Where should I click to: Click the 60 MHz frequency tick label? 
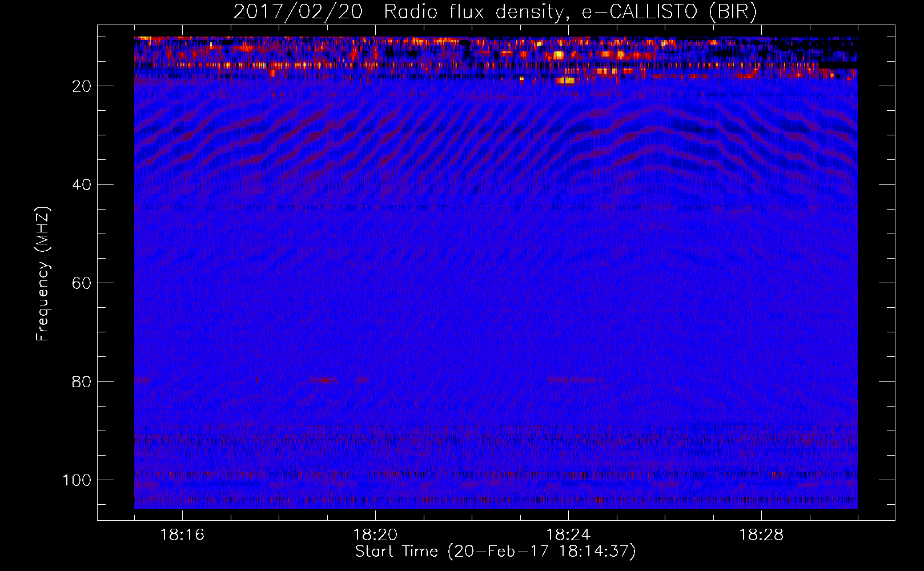(x=82, y=283)
